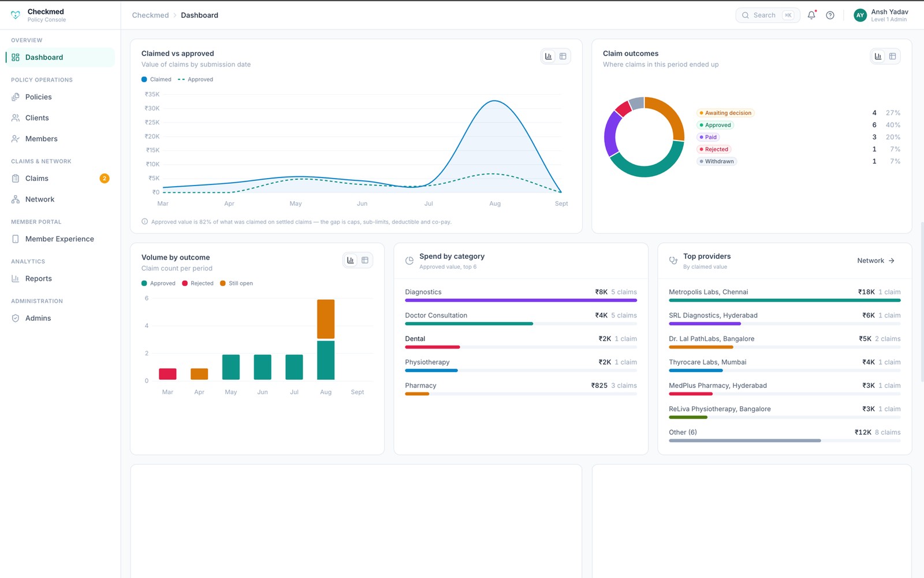Click the Search field

tap(767, 15)
